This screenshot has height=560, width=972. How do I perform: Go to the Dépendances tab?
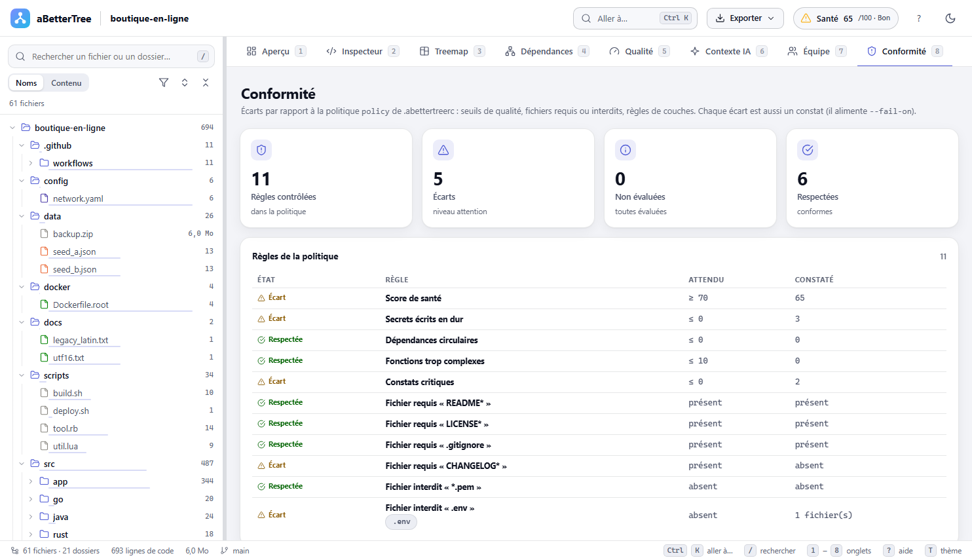tap(546, 51)
